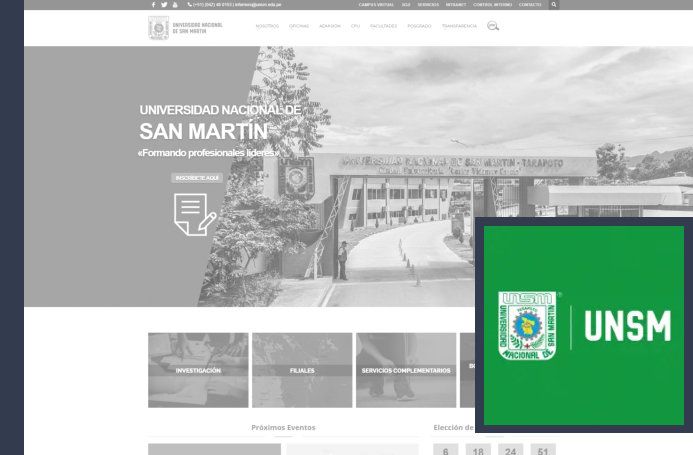Image resolution: width=693 pixels, height=455 pixels.
Task: Open the Campus Virtual link
Action: click(x=377, y=5)
